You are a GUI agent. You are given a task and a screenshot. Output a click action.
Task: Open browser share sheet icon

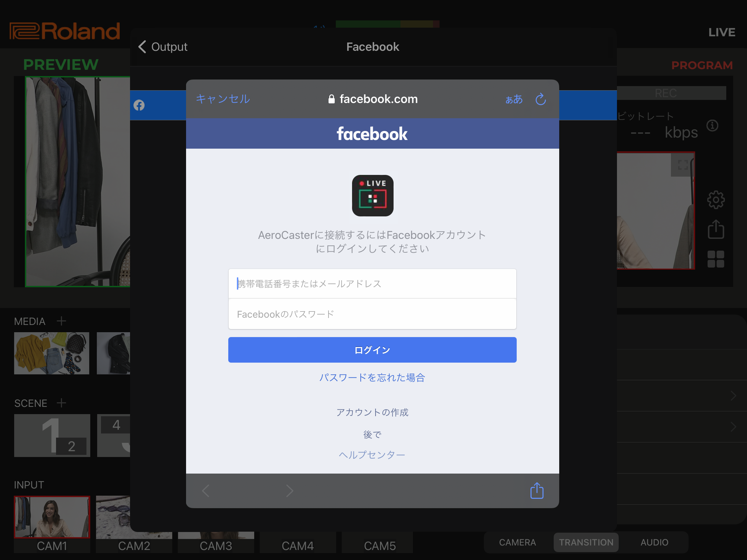click(537, 491)
